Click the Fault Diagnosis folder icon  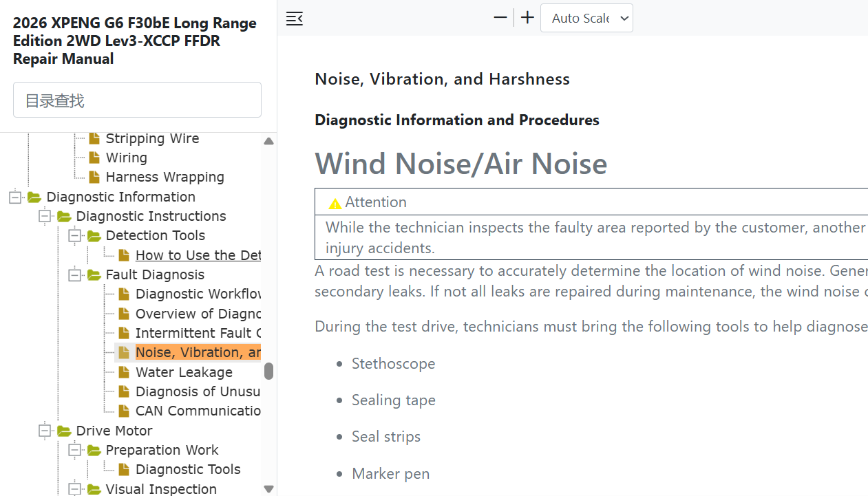click(94, 275)
